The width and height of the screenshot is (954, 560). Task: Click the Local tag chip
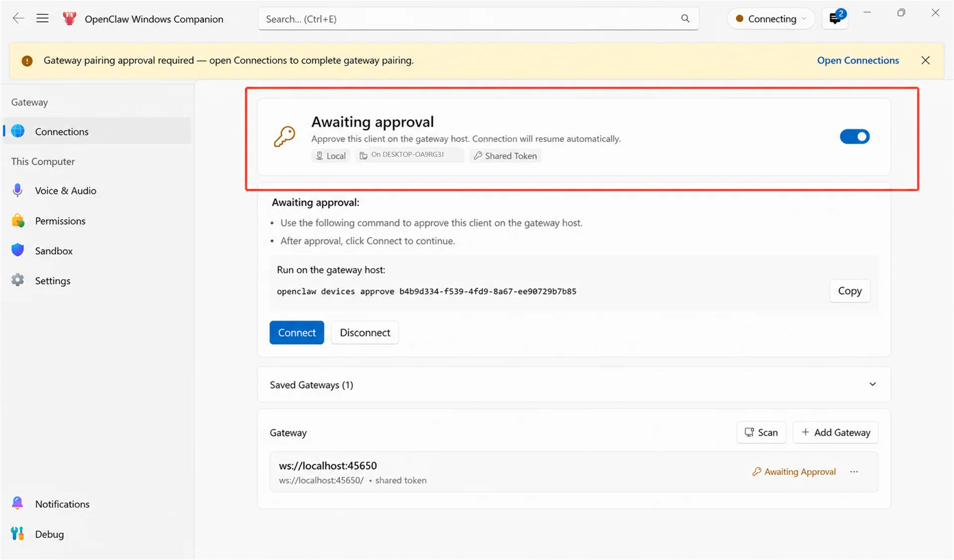(330, 156)
